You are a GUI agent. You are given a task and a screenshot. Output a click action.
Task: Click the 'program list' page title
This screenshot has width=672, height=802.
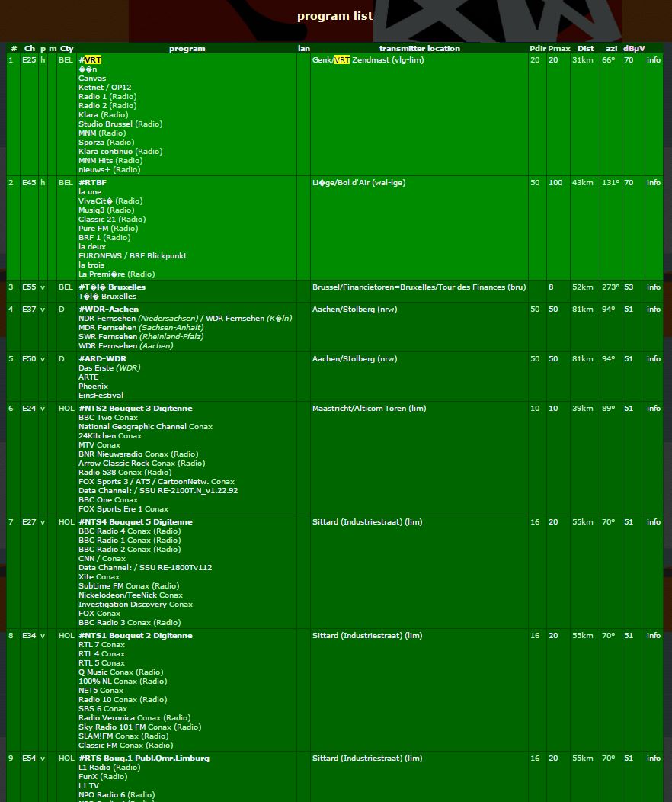point(334,16)
